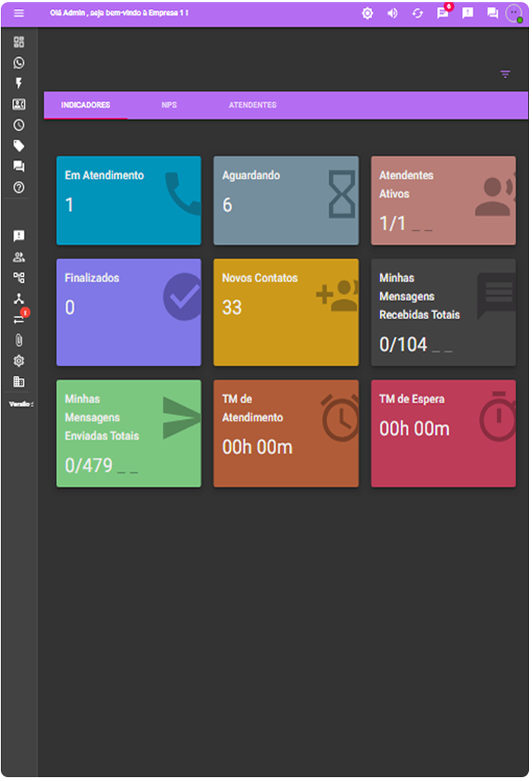This screenshot has height=781, width=532.
Task: Click the Aguardando card
Action: point(286,201)
